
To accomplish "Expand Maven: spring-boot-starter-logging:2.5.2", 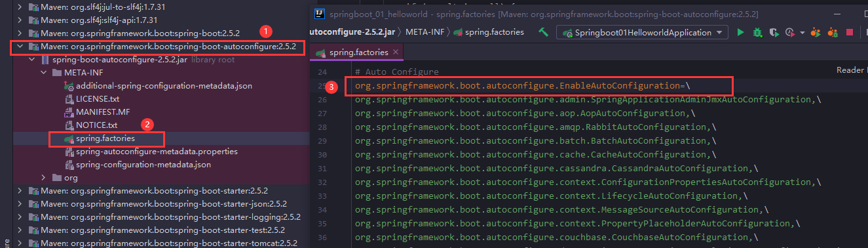I will pyautogui.click(x=20, y=217).
